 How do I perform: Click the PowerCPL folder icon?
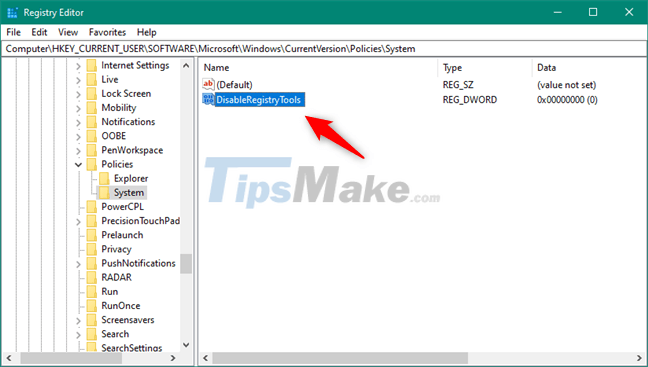point(92,207)
